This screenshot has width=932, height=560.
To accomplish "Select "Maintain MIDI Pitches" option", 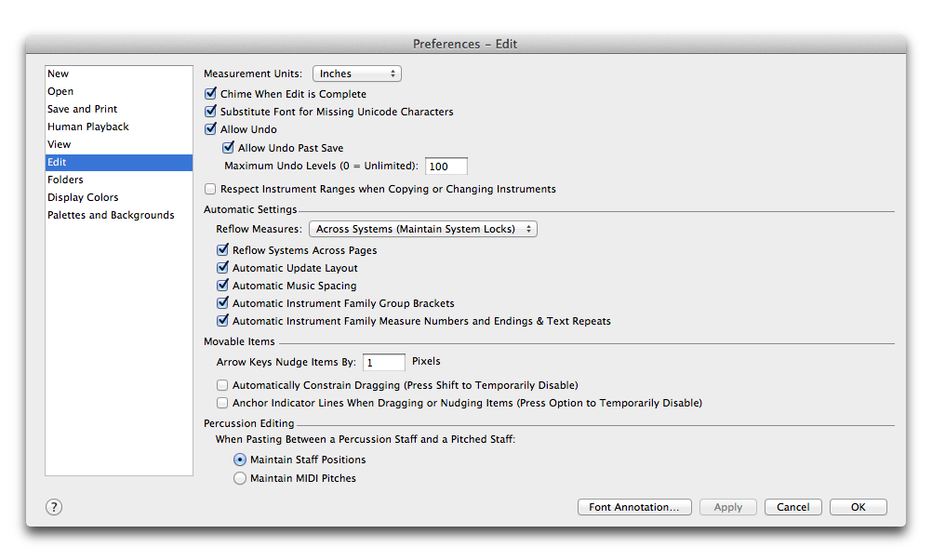I will [240, 477].
